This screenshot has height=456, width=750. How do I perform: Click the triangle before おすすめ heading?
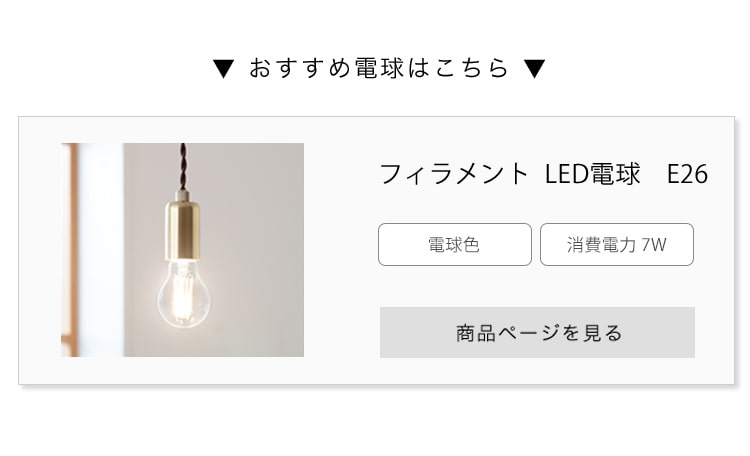pos(224,69)
